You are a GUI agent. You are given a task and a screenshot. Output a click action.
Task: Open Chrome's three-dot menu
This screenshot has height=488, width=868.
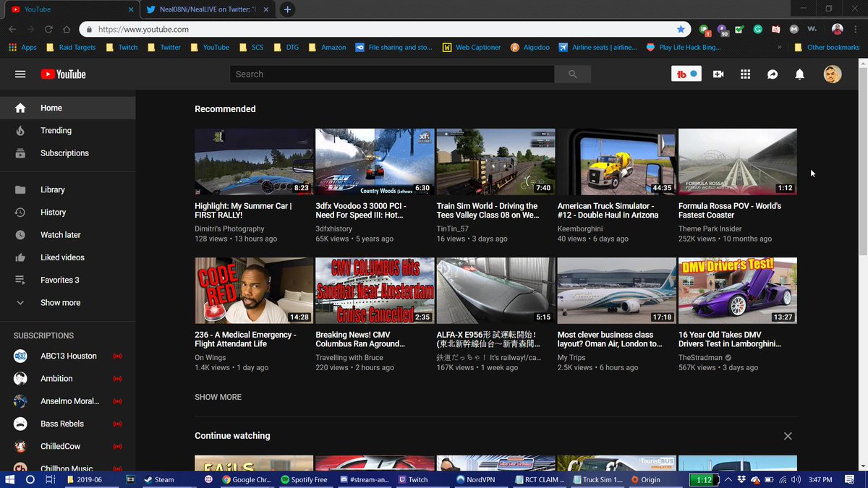[x=856, y=30]
